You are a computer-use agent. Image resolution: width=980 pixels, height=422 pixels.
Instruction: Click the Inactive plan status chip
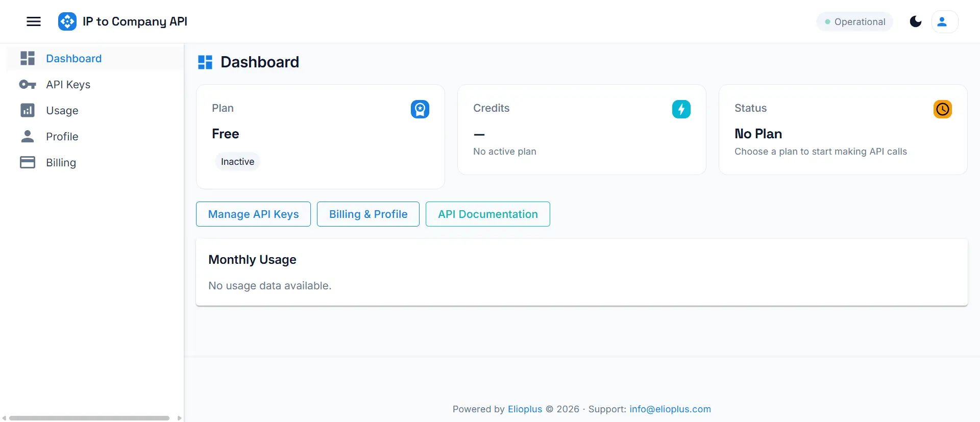[237, 161]
